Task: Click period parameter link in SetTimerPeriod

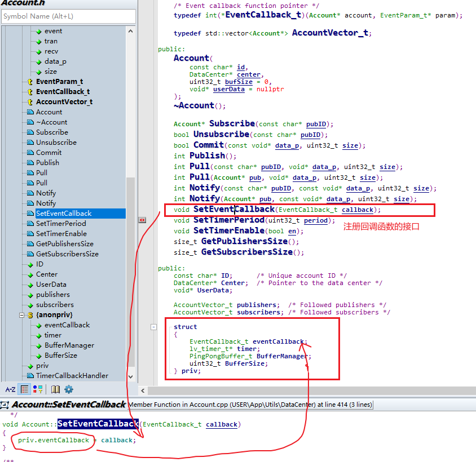Action: (316, 220)
